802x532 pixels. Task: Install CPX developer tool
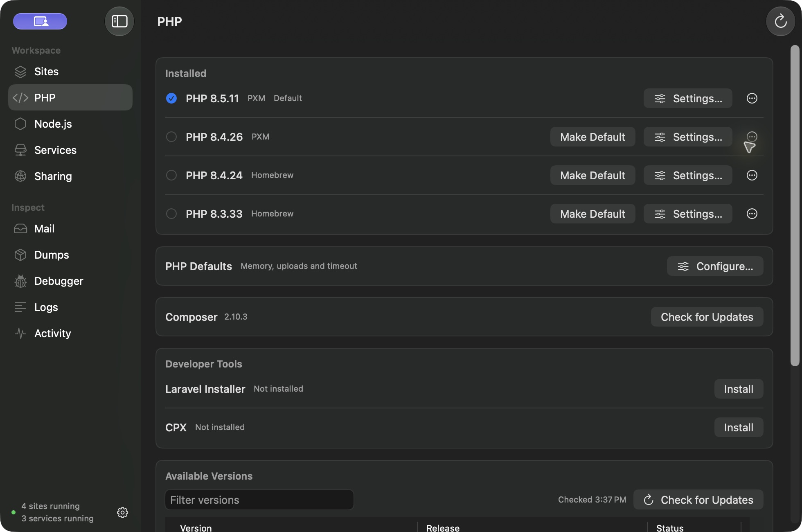[739, 427]
